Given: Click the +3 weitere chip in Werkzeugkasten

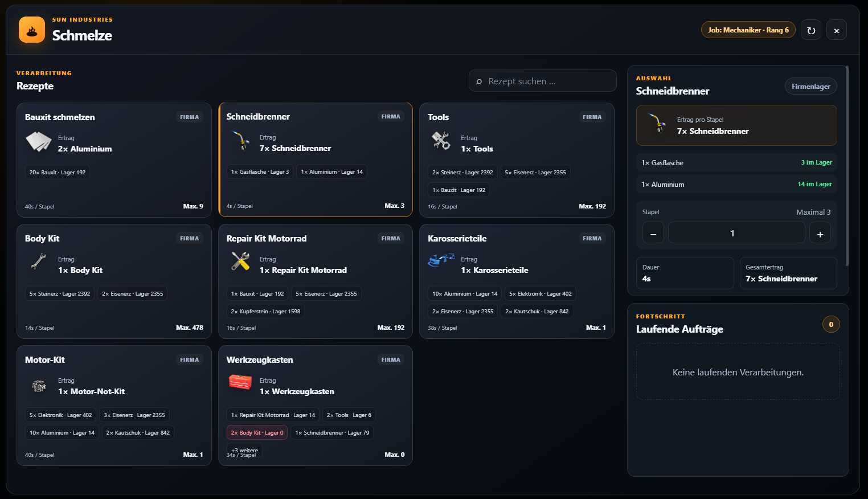Looking at the screenshot, I should 244,450.
